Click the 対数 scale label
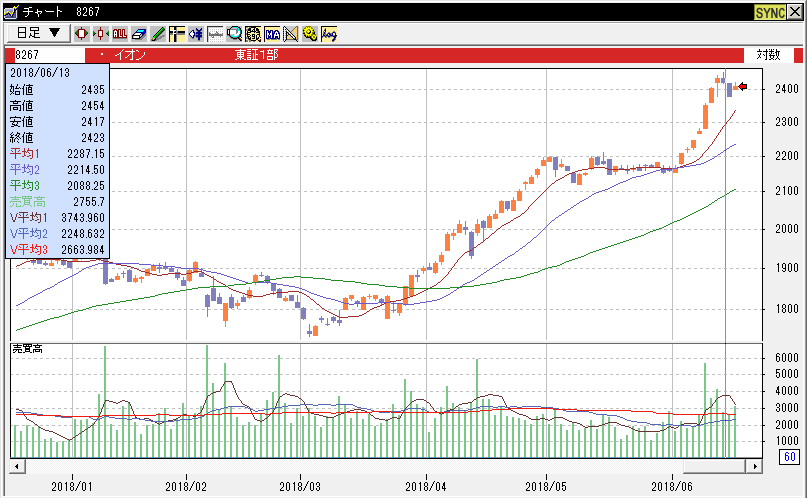Viewport: 807px width, 498px height. pyautogui.click(x=768, y=55)
